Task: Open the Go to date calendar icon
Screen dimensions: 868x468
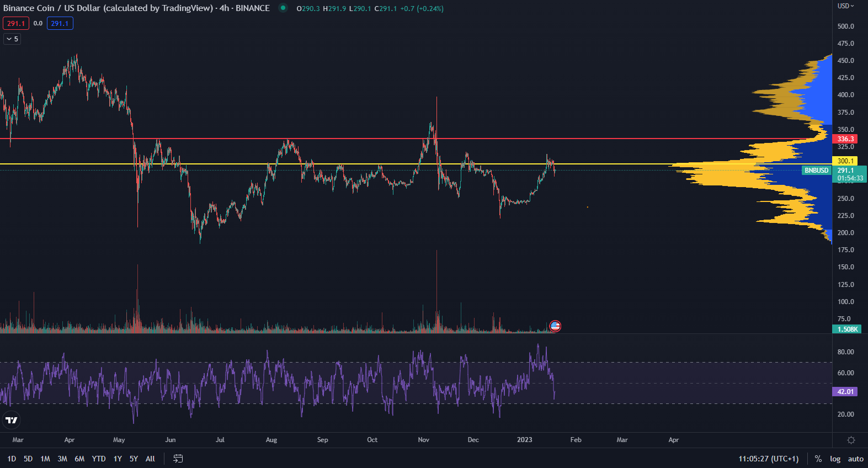Action: coord(178,459)
